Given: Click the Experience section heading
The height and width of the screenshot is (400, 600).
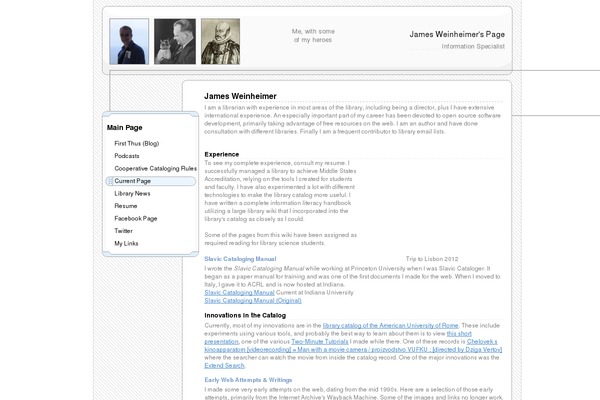Looking at the screenshot, I should 222,154.
